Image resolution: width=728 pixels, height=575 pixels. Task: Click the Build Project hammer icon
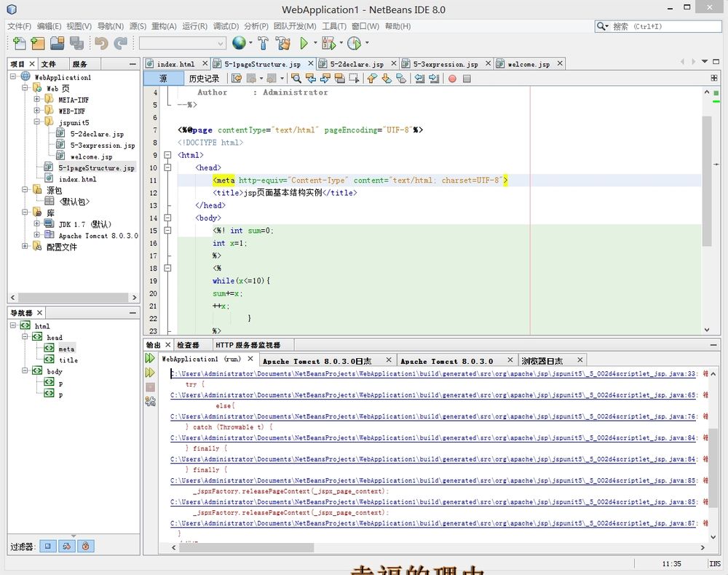263,44
